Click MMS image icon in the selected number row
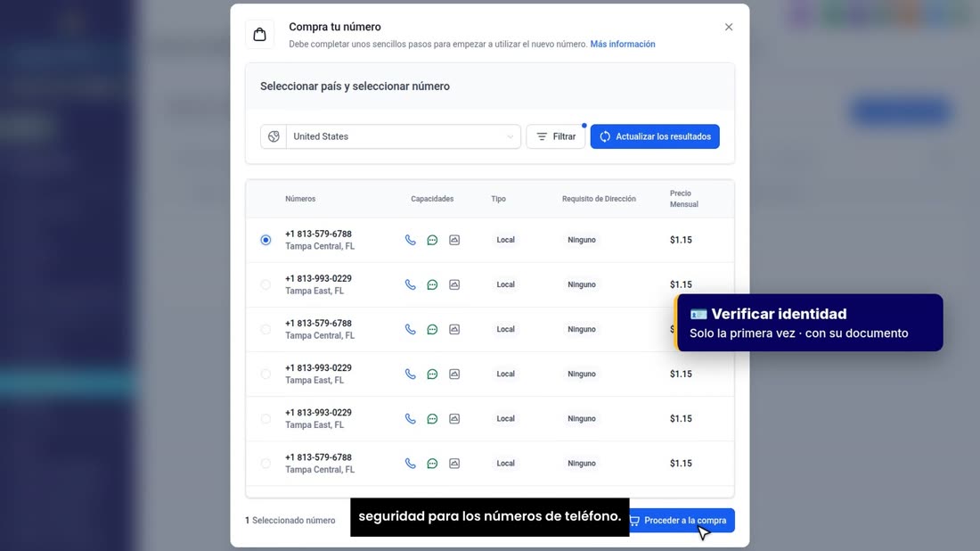The image size is (980, 551). pos(454,240)
